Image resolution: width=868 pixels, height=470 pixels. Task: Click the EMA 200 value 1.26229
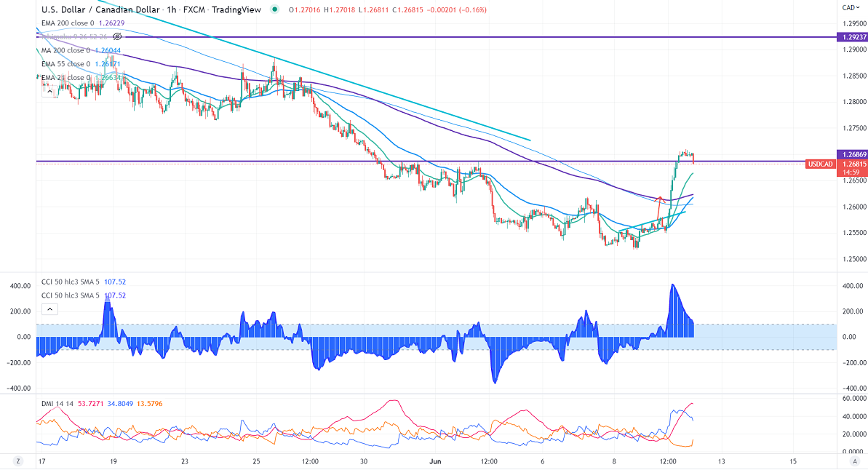pyautogui.click(x=112, y=23)
